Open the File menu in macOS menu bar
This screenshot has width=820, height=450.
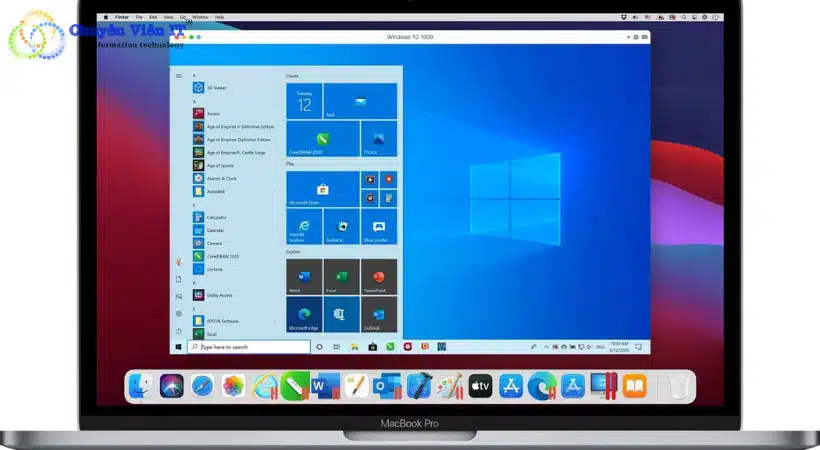point(139,17)
